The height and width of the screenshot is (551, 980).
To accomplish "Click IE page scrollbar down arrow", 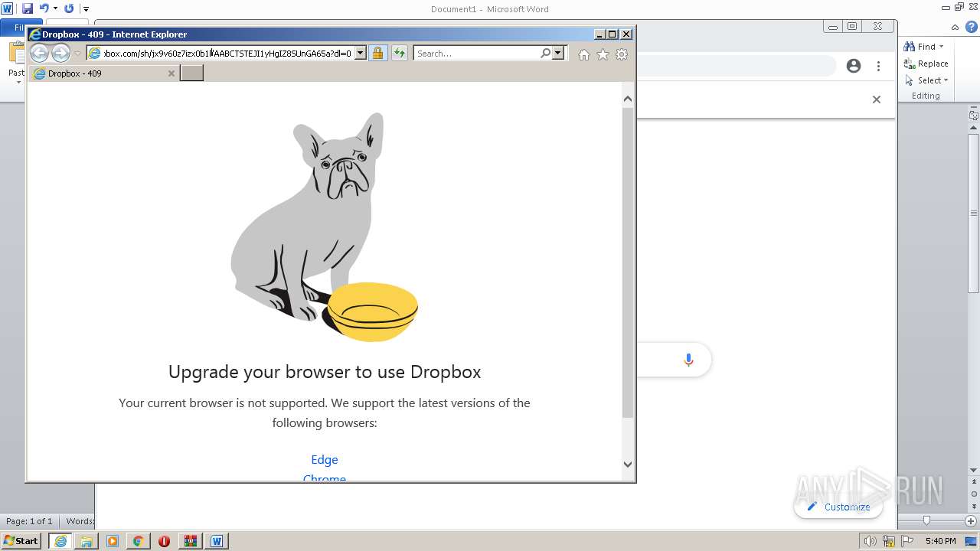I will (628, 464).
